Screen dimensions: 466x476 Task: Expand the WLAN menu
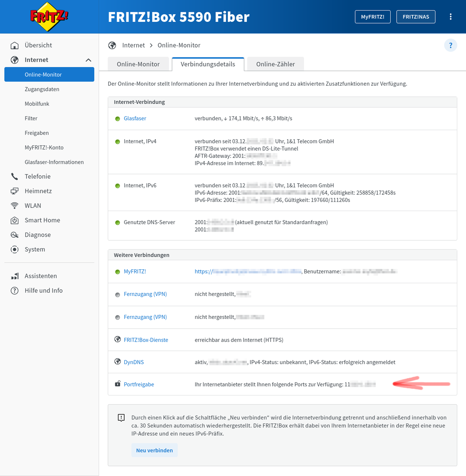(x=33, y=205)
